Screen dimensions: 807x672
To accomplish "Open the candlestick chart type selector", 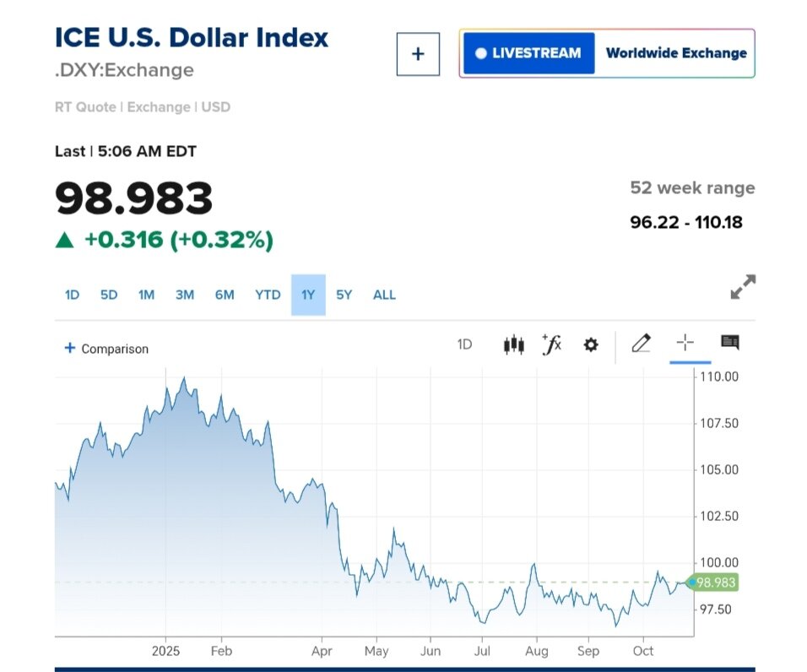I will pyautogui.click(x=513, y=344).
